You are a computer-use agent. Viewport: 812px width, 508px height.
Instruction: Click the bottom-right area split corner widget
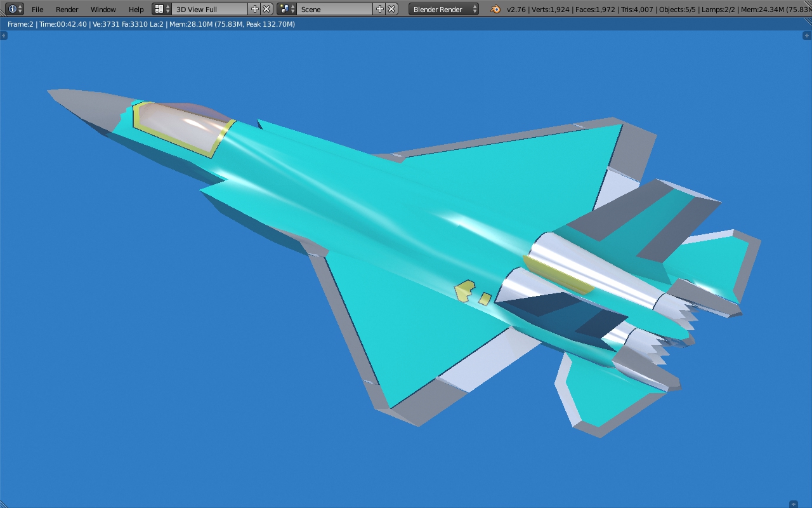(793, 504)
